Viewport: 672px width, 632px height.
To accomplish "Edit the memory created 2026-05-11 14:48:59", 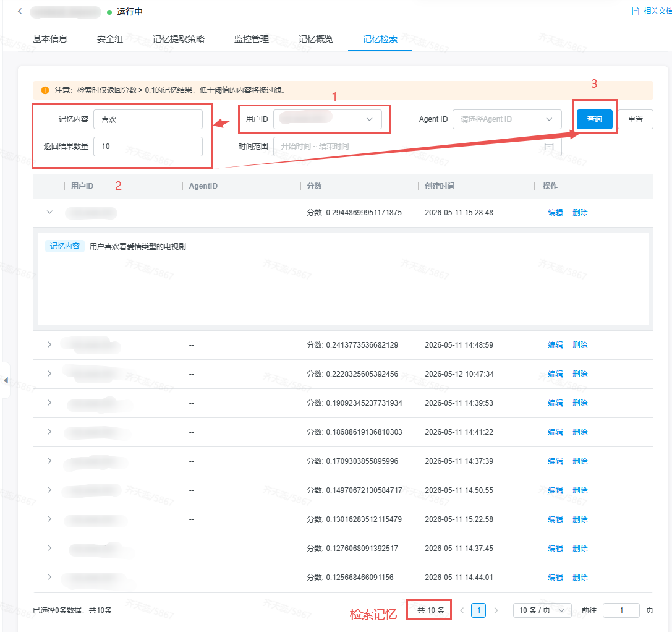I will (x=555, y=344).
